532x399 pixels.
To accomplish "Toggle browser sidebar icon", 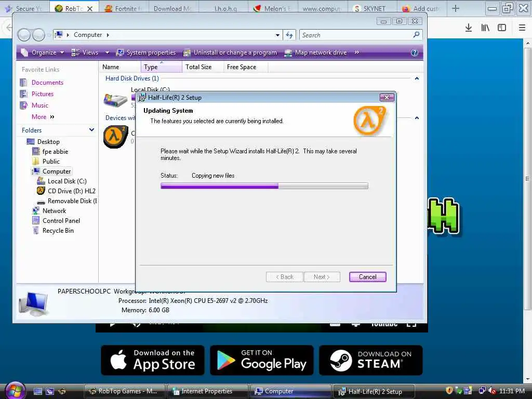I will 502,28.
